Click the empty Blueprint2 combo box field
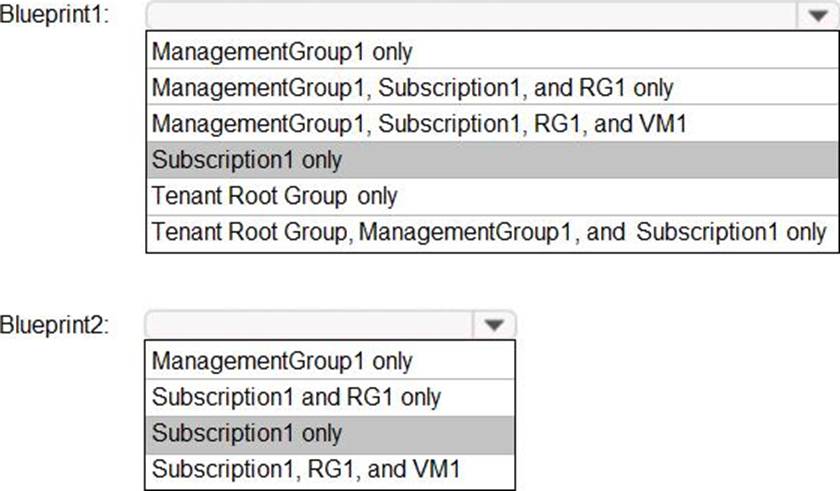 (310, 325)
